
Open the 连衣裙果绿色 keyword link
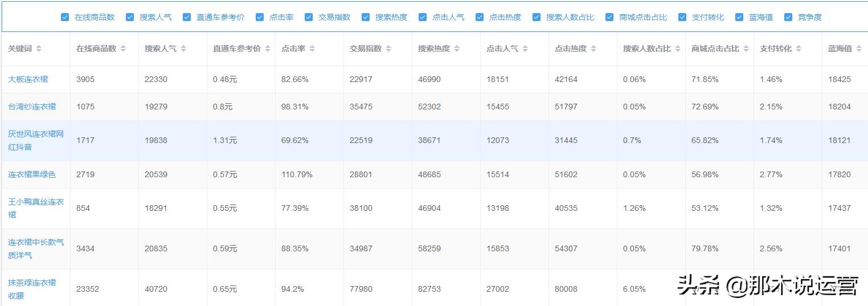click(32, 174)
